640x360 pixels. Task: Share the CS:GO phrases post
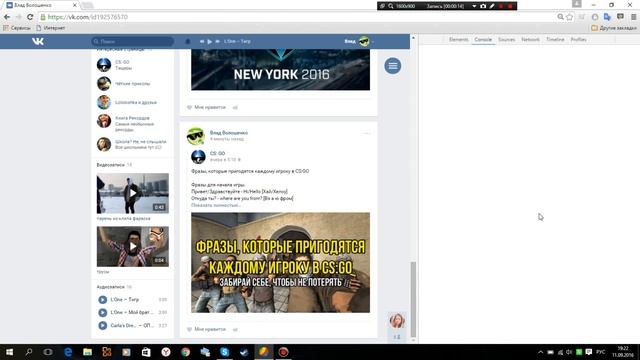(235, 329)
